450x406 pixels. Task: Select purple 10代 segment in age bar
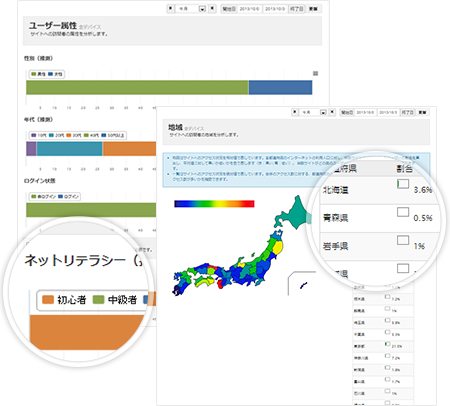click(31, 149)
